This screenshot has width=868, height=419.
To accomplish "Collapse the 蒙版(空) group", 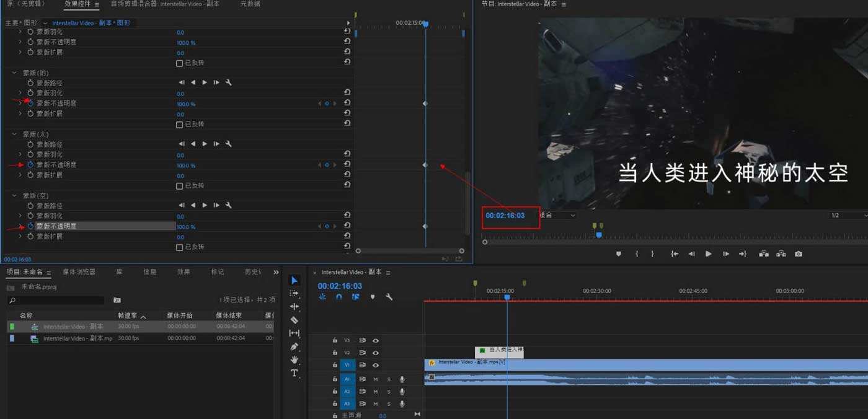I will point(14,195).
